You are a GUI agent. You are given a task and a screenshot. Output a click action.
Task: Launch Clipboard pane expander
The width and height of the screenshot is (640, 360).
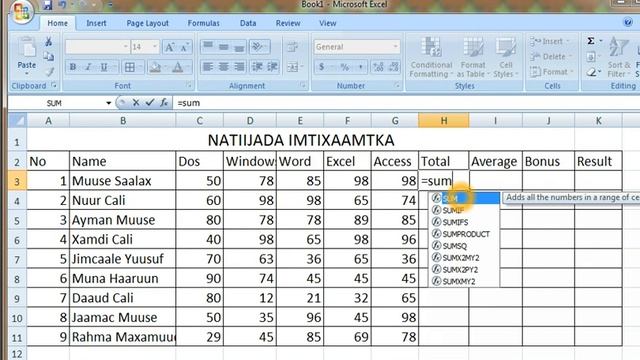(54, 86)
